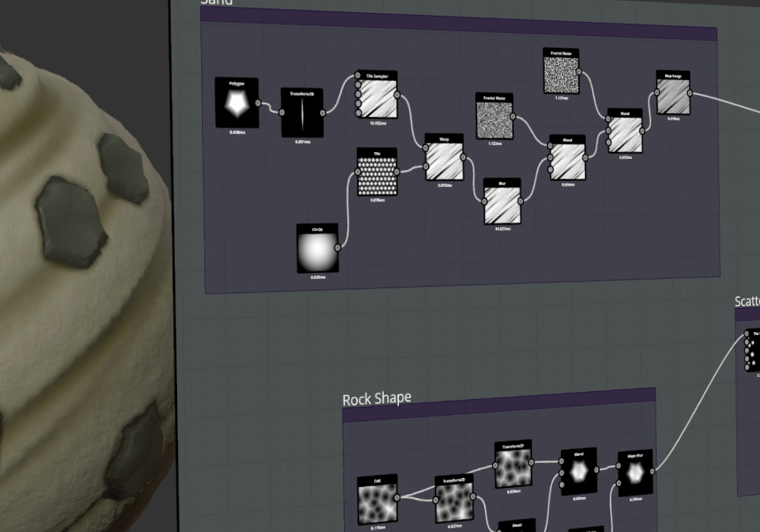
Task: Select the Fractal Noise node above Map Range level
Action: point(562,71)
